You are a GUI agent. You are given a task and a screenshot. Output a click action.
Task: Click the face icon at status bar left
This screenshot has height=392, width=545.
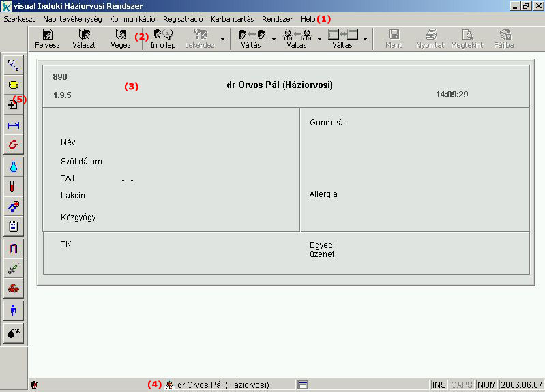[34, 385]
